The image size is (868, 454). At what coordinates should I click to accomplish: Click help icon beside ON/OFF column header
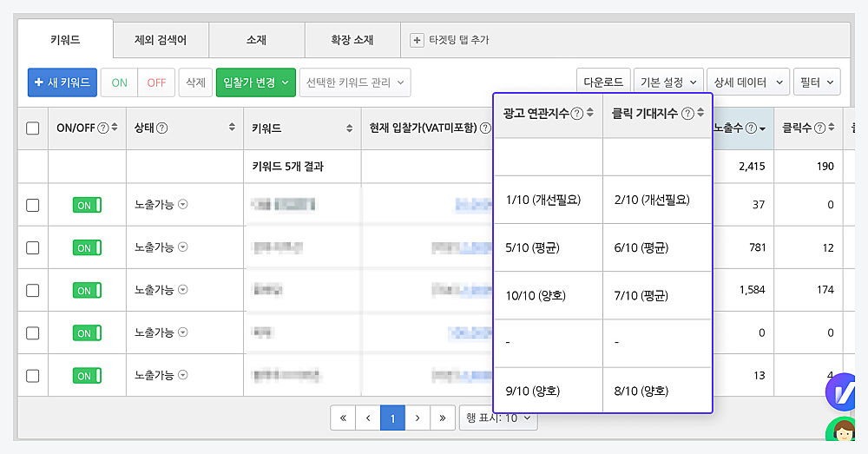point(103,128)
